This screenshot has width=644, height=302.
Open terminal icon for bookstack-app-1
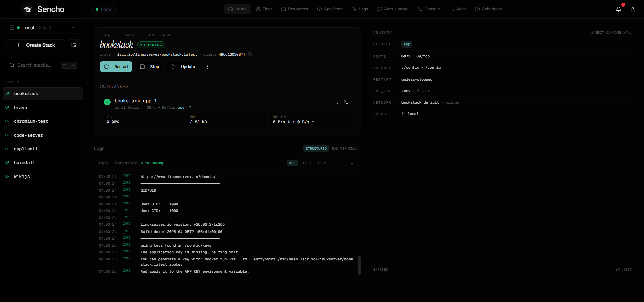pyautogui.click(x=346, y=102)
